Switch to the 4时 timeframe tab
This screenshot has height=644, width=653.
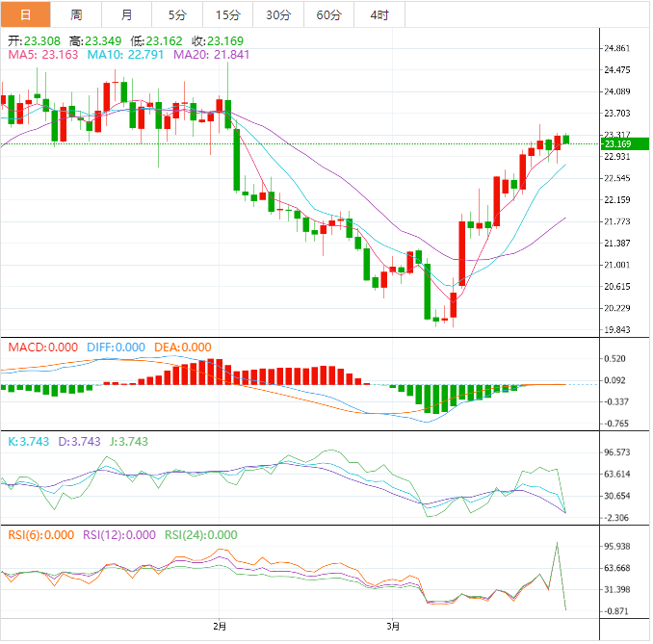coord(379,14)
